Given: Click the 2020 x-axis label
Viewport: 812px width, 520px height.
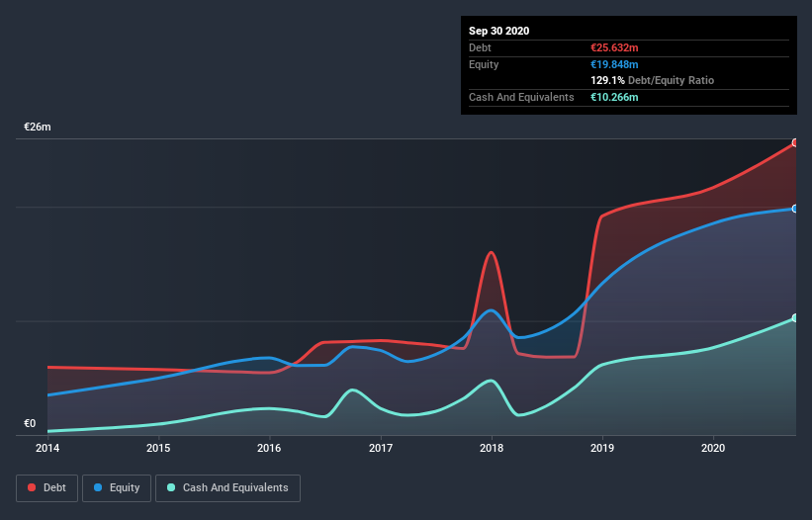Looking at the screenshot, I should (x=713, y=448).
